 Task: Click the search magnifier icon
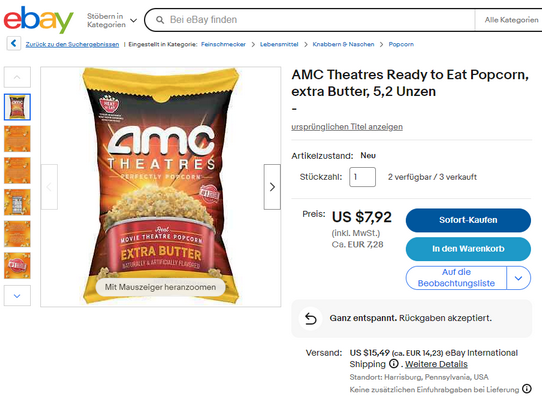(160, 20)
